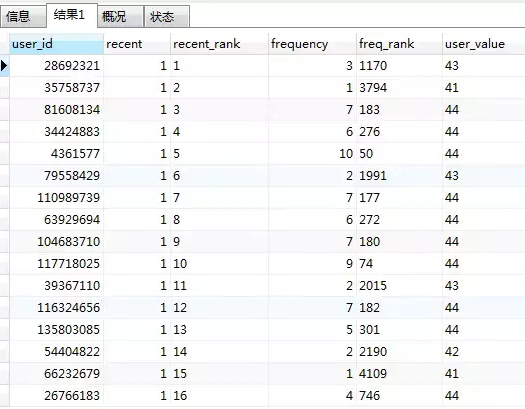Select user_id cell 4361577
The image size is (525, 409).
click(56, 154)
